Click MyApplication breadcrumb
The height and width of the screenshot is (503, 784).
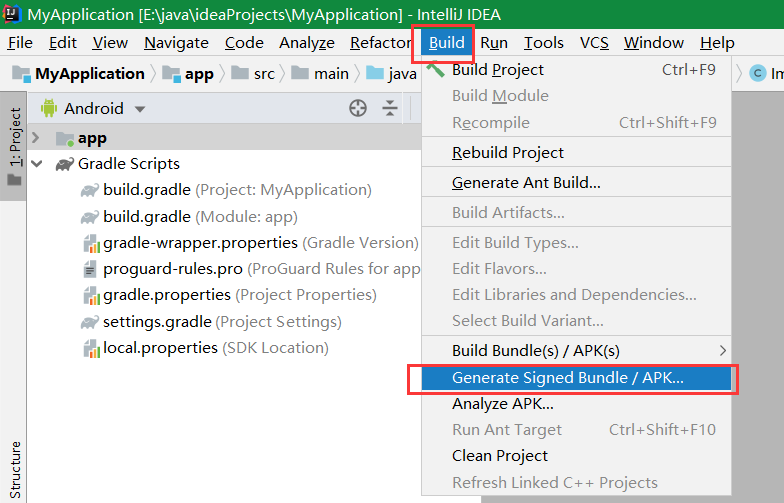click(90, 74)
